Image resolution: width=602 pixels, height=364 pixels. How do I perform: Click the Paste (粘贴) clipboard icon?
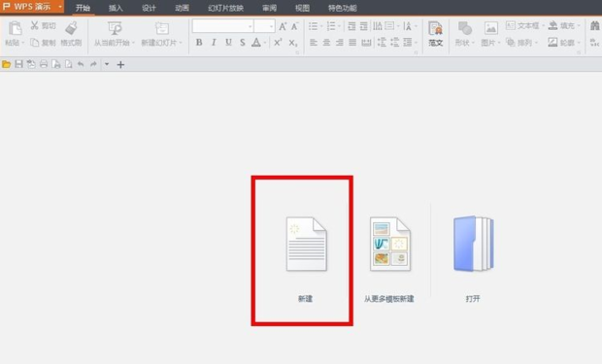(x=15, y=28)
